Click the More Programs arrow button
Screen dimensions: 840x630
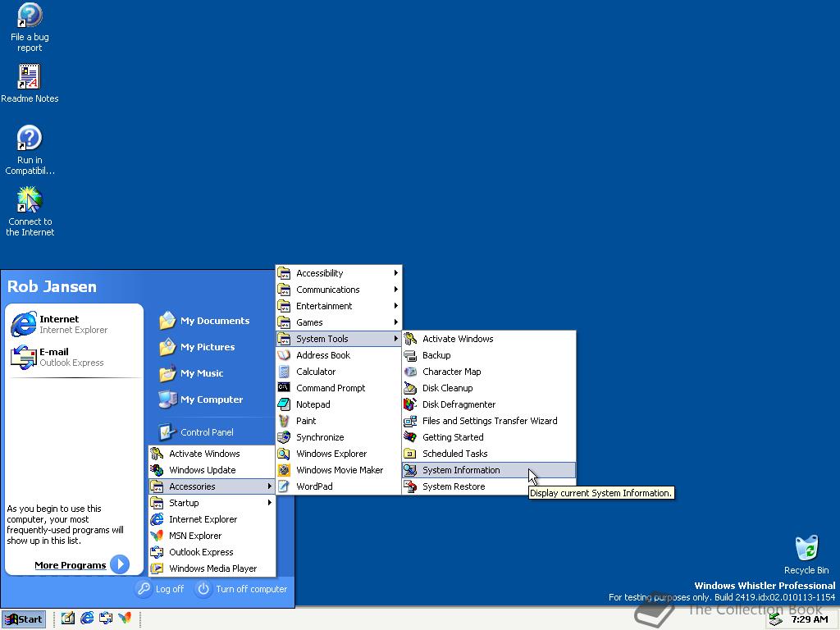click(x=120, y=564)
